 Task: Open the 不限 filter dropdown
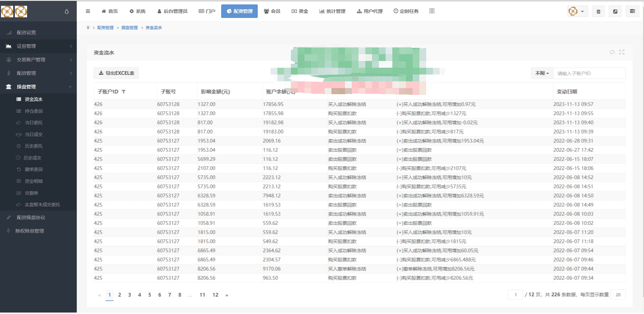tap(542, 73)
